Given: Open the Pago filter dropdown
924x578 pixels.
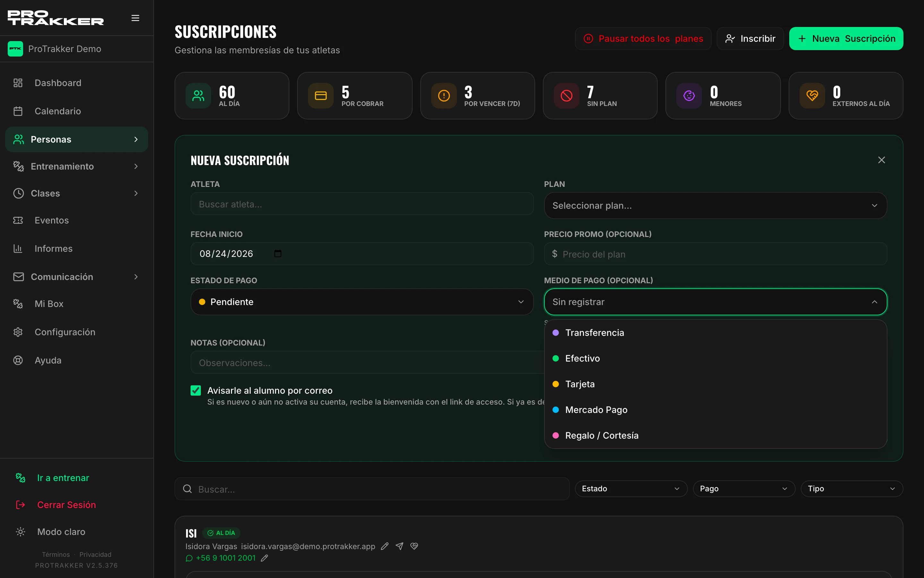Looking at the screenshot, I should pos(744,488).
